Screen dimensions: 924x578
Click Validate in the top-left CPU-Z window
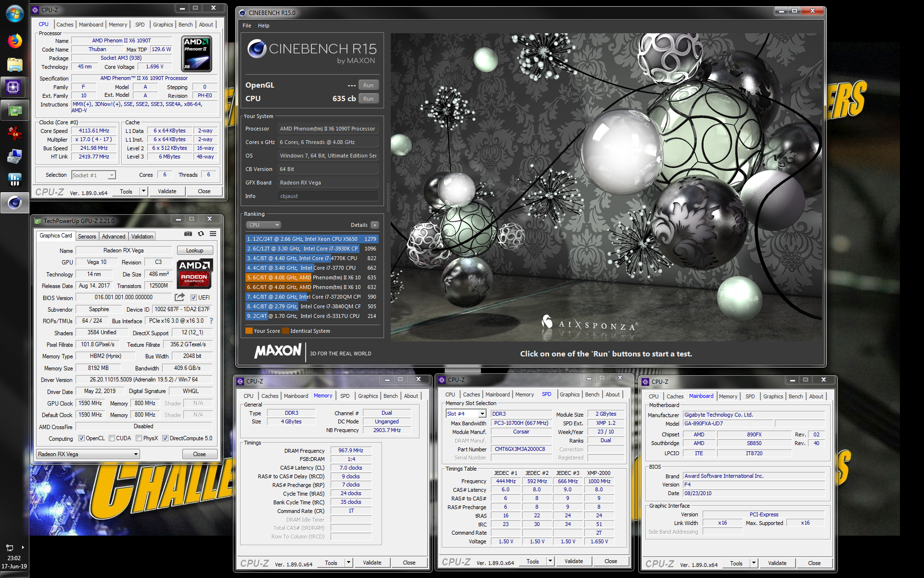[167, 191]
